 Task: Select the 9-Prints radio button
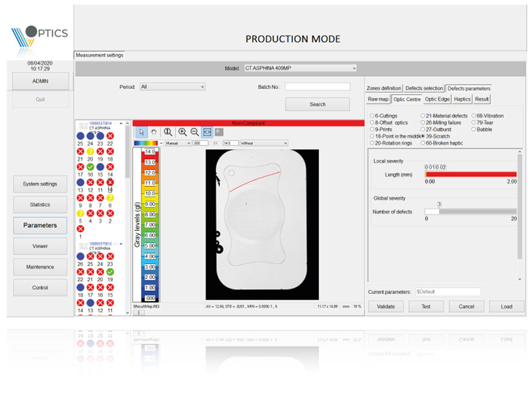tap(372, 129)
